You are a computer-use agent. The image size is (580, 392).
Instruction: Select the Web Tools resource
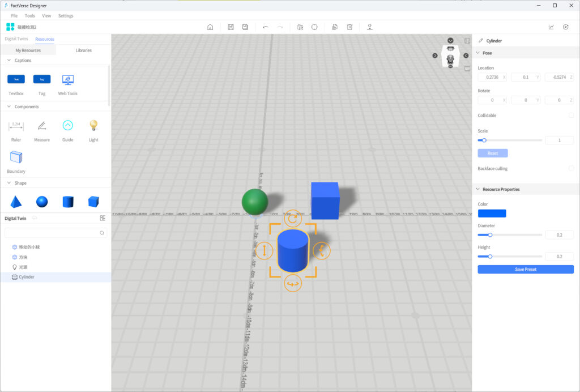[68, 79]
